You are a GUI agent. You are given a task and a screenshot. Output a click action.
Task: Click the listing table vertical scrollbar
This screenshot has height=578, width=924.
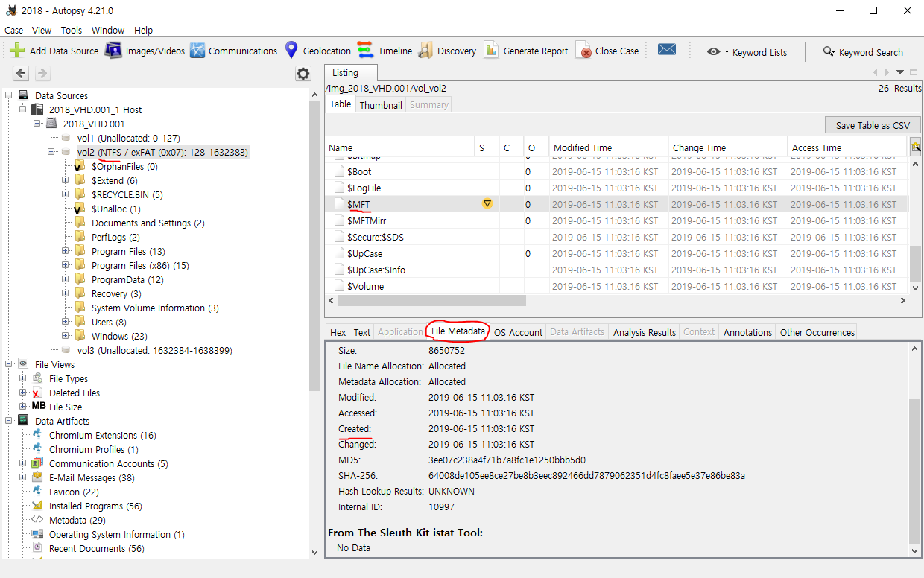coord(915,263)
